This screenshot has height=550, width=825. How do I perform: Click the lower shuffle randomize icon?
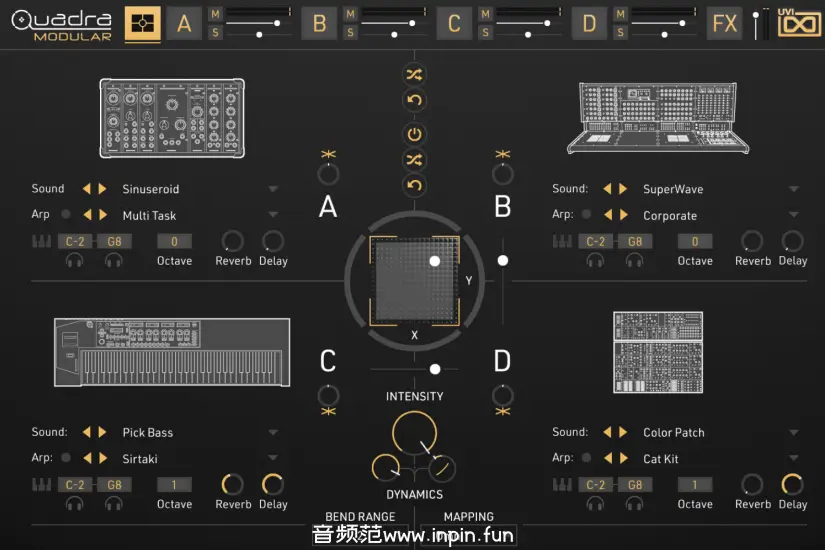pos(414,160)
